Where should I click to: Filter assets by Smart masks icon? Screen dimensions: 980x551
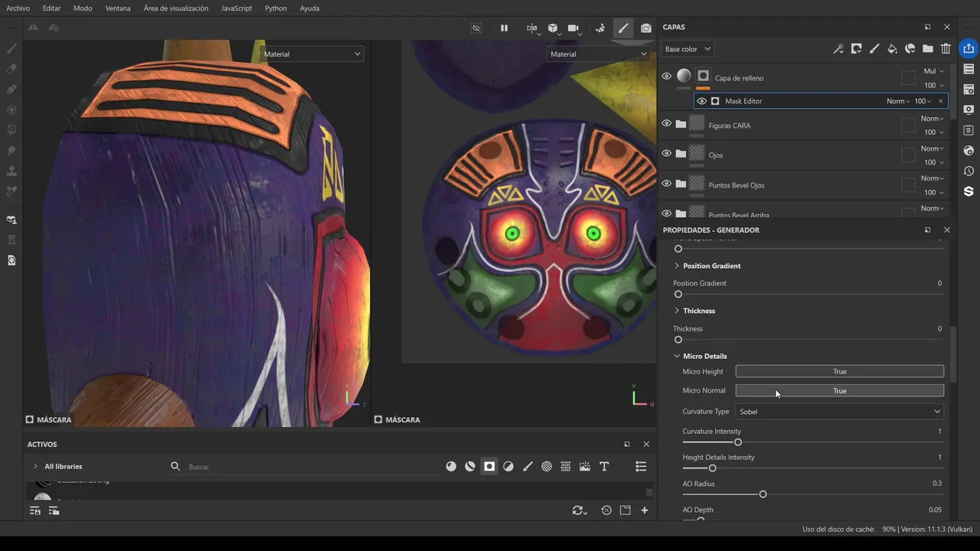(489, 466)
